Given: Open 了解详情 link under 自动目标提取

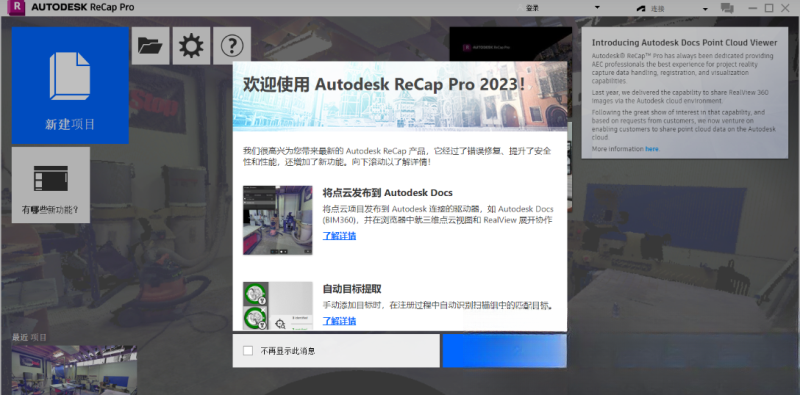Looking at the screenshot, I should tap(339, 321).
